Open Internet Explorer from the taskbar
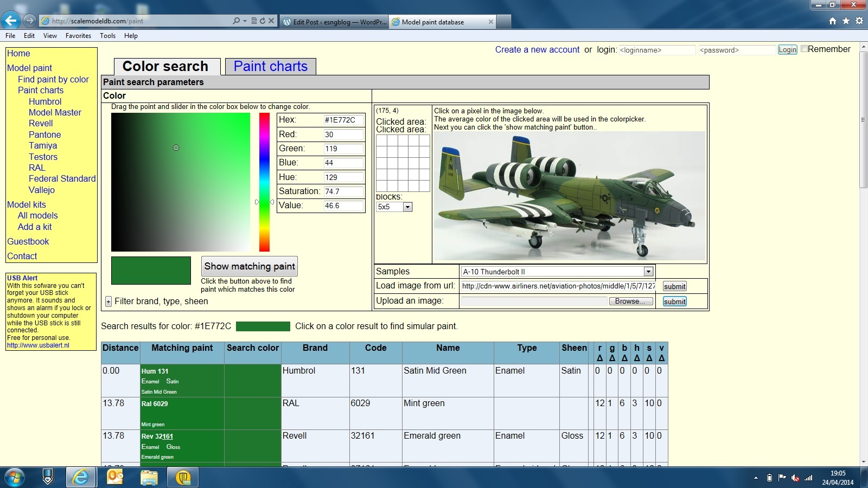The height and width of the screenshot is (488, 868). [81, 477]
